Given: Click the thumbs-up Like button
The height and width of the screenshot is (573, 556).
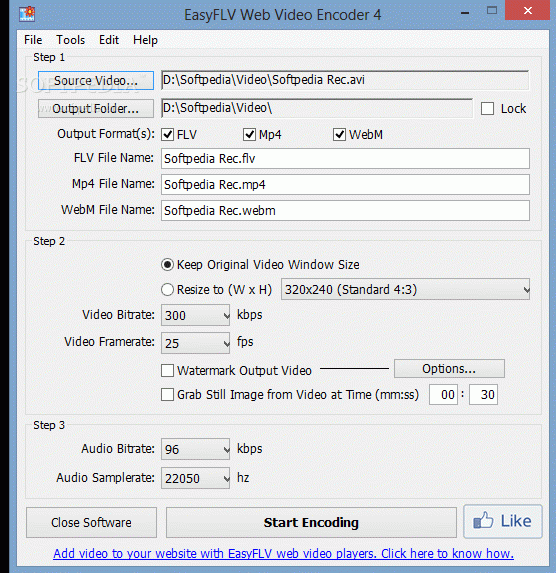Looking at the screenshot, I should 503,521.
